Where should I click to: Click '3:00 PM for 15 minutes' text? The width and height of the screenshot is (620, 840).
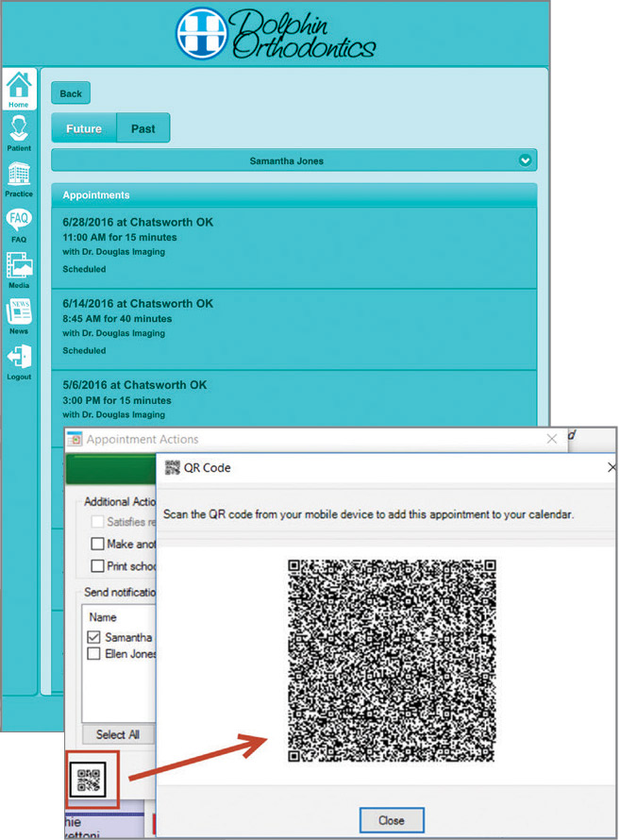click(x=117, y=400)
